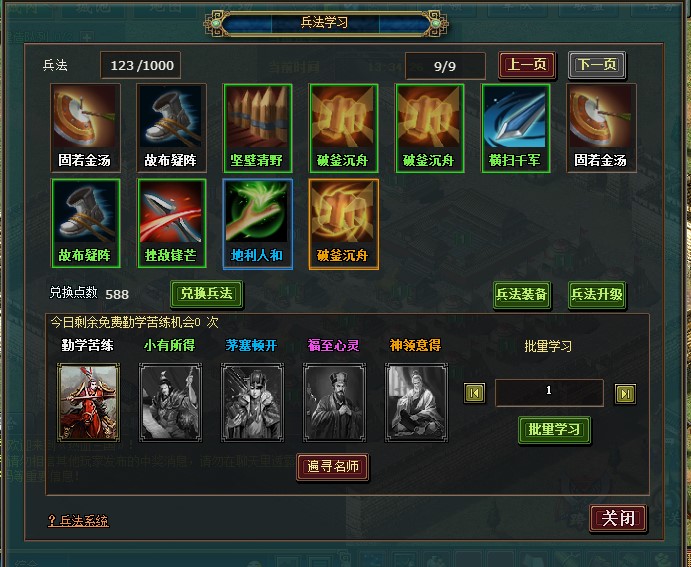Screen dimensions: 691x567
Task: Click the 下一页 next page button
Action: point(597,65)
